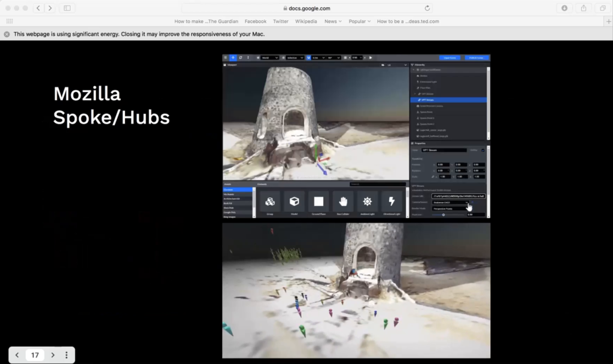613x364 pixels.
Task: Go back with Safari's back arrow
Action: click(38, 8)
